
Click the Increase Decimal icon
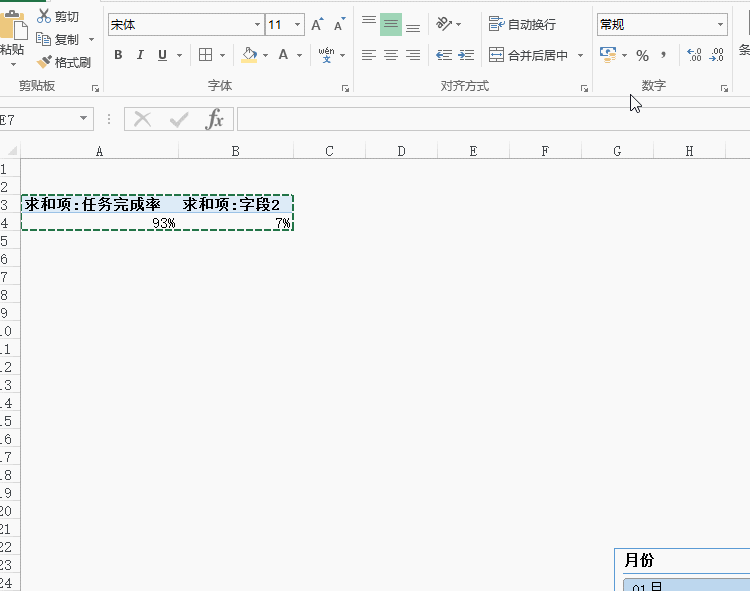(x=694, y=55)
